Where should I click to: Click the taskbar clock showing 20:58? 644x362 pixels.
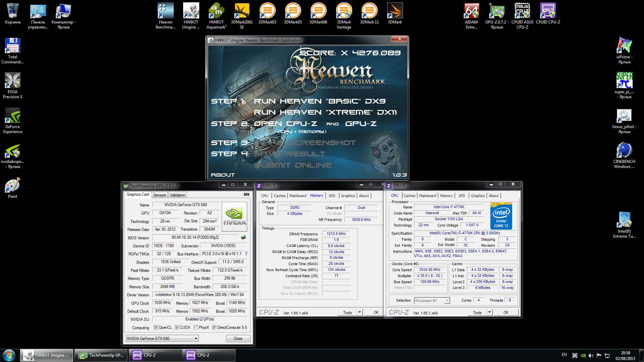625,355
